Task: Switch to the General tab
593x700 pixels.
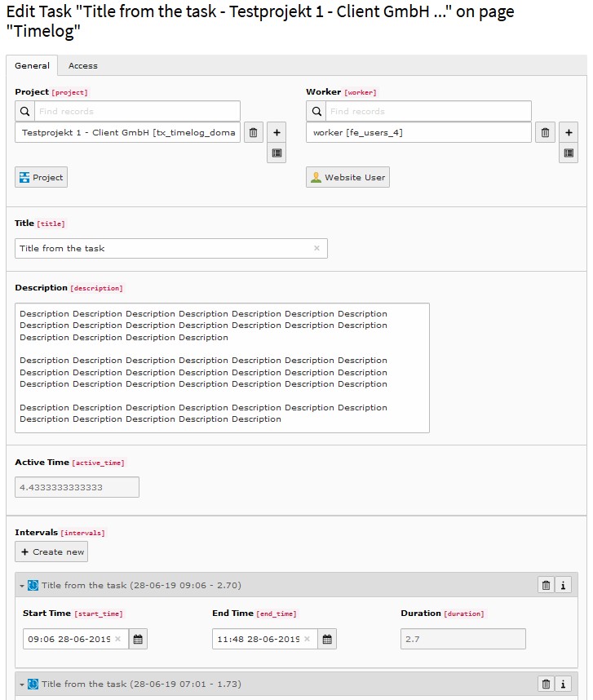Action: pos(32,65)
